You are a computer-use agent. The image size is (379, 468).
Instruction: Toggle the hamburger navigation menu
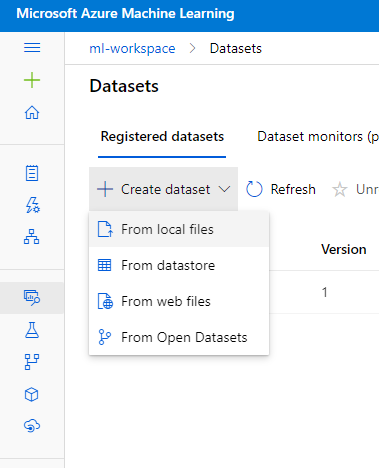tap(32, 48)
